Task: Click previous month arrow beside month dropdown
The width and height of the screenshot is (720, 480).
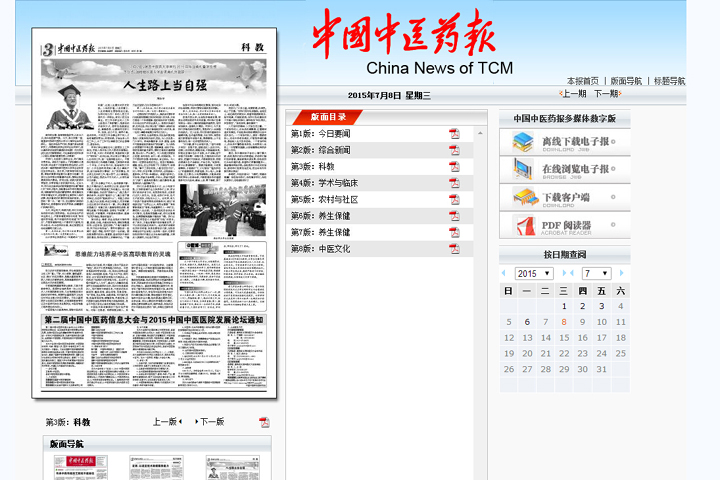Action: click(x=572, y=273)
